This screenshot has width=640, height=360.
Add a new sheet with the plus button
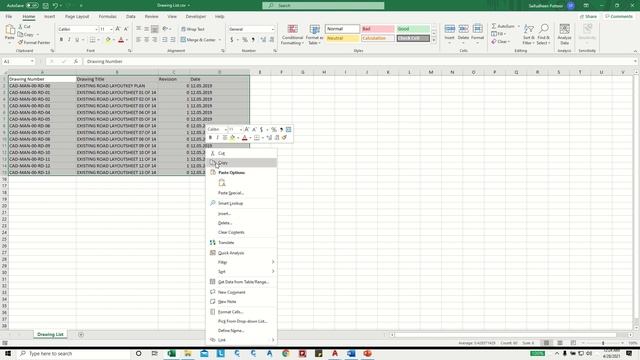point(81,335)
